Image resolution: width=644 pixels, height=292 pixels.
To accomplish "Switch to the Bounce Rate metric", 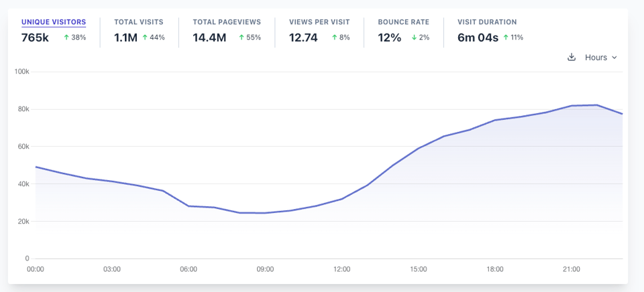I will [403, 22].
